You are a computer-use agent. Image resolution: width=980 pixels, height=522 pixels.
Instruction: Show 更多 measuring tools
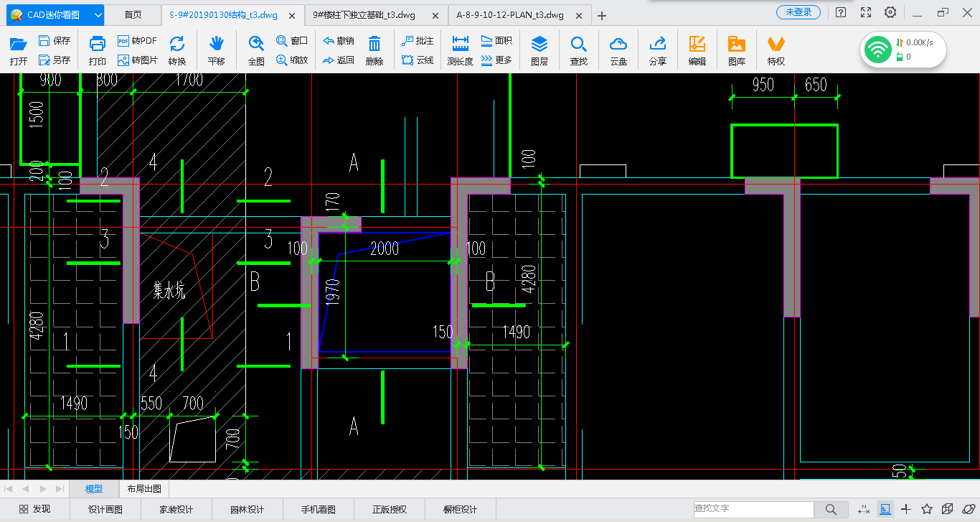(x=496, y=60)
